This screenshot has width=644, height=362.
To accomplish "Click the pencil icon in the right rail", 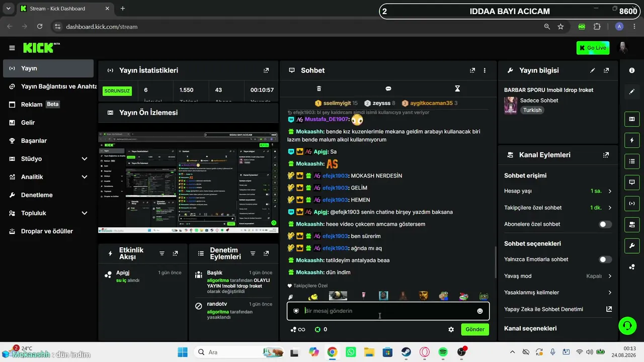I will coord(632,92).
